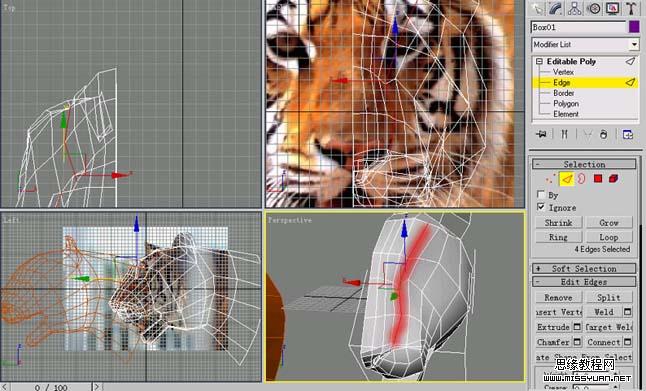Click the Perspective viewport label

(x=290, y=220)
